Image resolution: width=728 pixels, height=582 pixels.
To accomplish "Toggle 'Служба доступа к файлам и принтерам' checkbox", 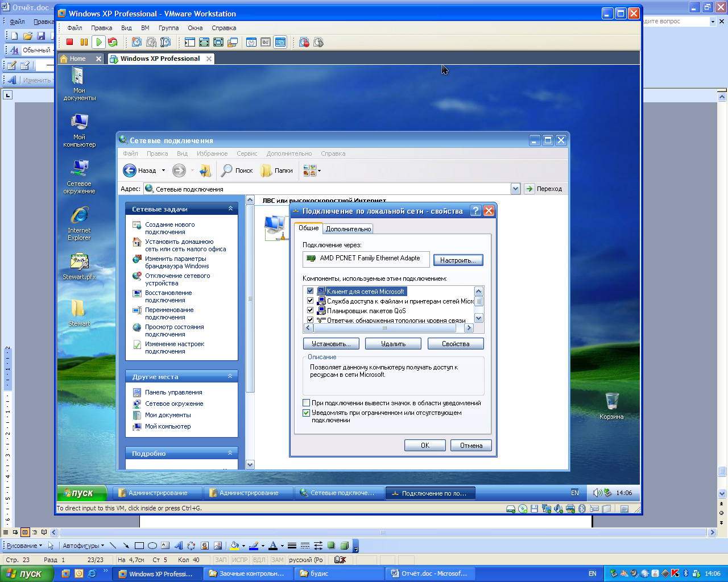I will pyautogui.click(x=310, y=301).
